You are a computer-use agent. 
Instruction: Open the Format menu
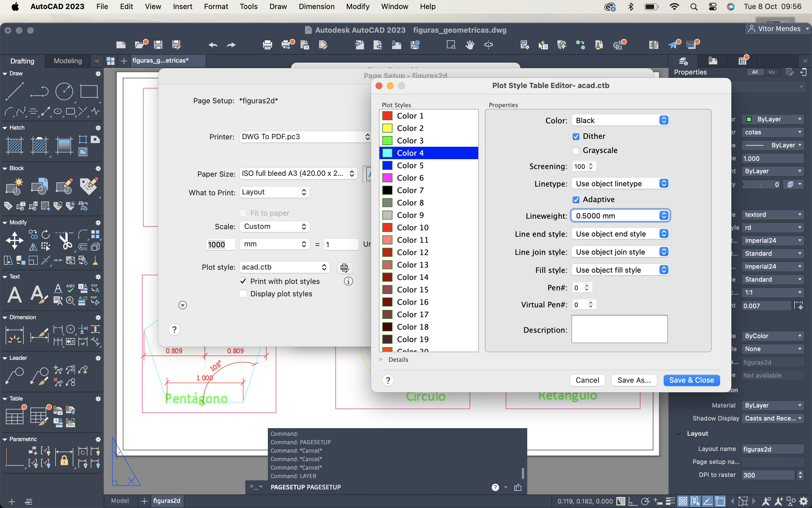tap(216, 6)
